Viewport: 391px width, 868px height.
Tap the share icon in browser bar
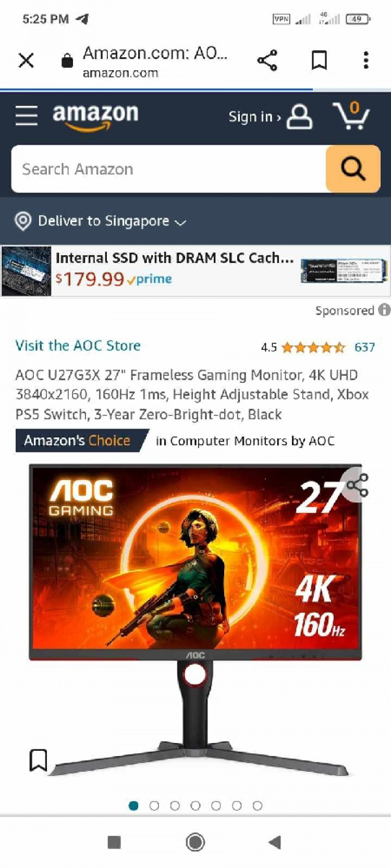point(267,60)
